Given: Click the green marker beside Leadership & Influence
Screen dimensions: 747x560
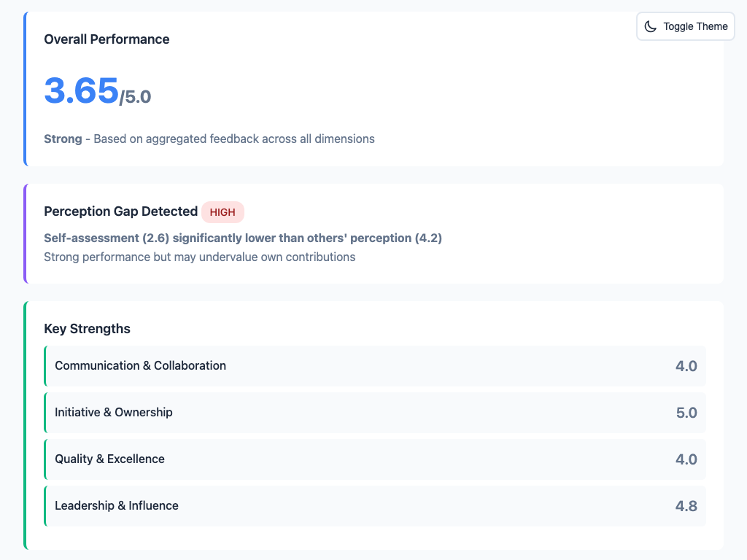Looking at the screenshot, I should pos(46,506).
